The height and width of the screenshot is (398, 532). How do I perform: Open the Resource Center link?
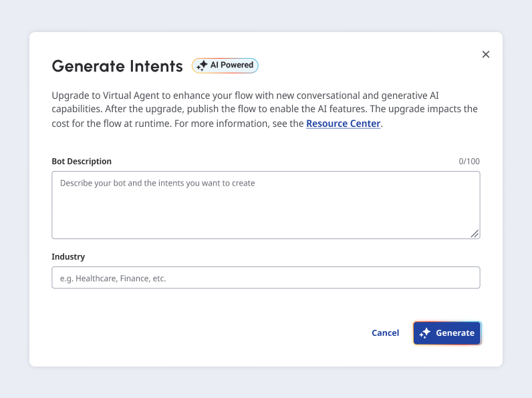point(343,124)
